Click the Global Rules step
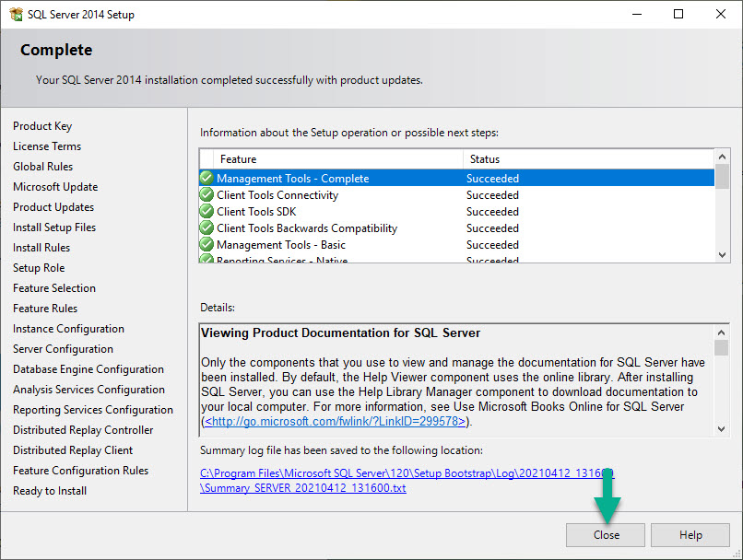Image resolution: width=743 pixels, height=560 pixels. pos(43,167)
